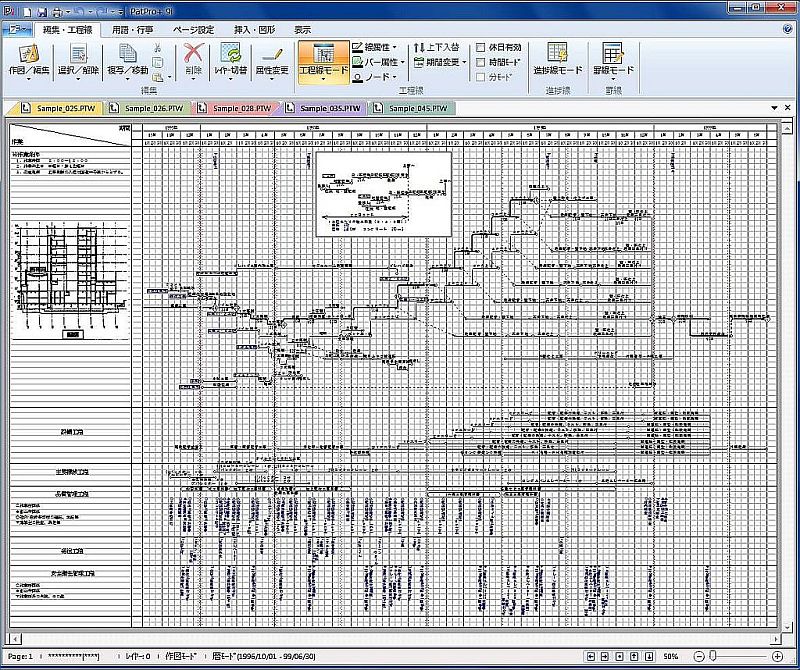Toggle the 分モード checkbox
This screenshot has height=670, width=800.
tap(482, 76)
